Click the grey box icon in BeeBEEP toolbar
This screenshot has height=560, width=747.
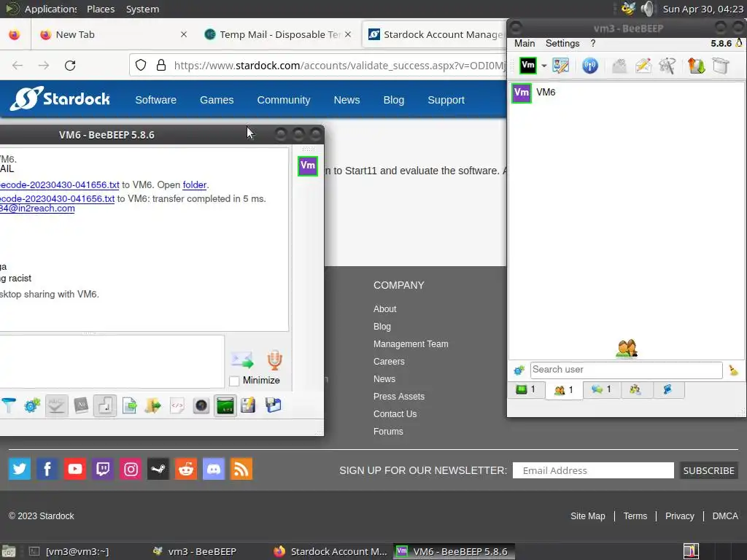721,66
